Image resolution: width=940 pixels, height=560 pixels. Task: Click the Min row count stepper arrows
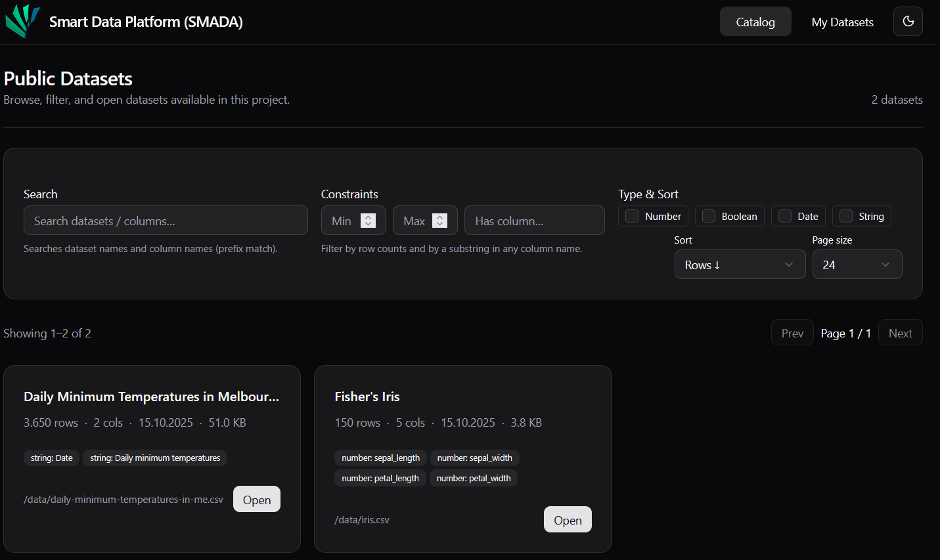369,221
